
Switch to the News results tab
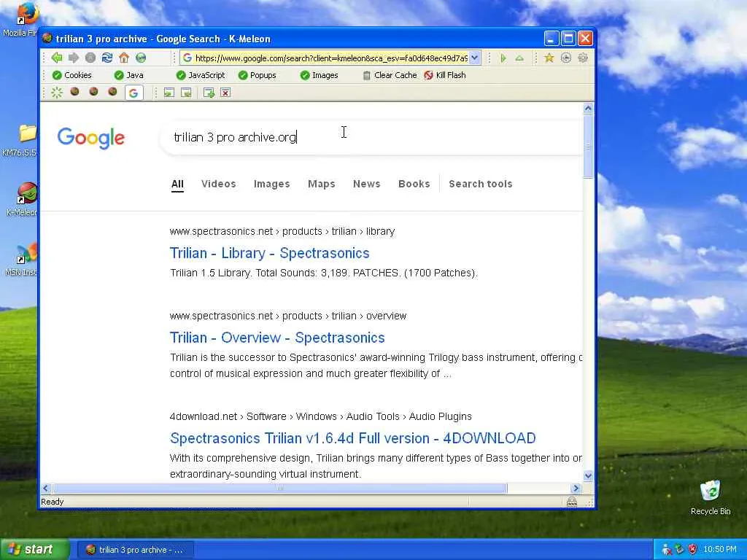point(367,184)
